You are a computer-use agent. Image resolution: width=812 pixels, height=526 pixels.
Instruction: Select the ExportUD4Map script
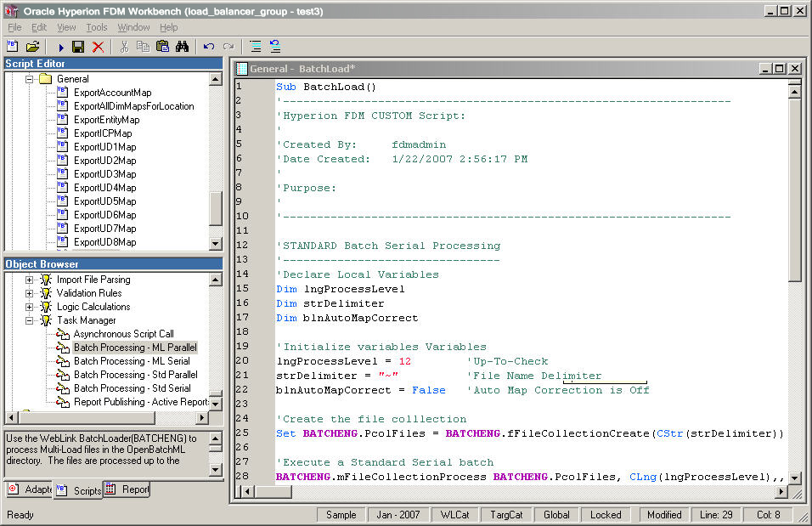[x=105, y=188]
